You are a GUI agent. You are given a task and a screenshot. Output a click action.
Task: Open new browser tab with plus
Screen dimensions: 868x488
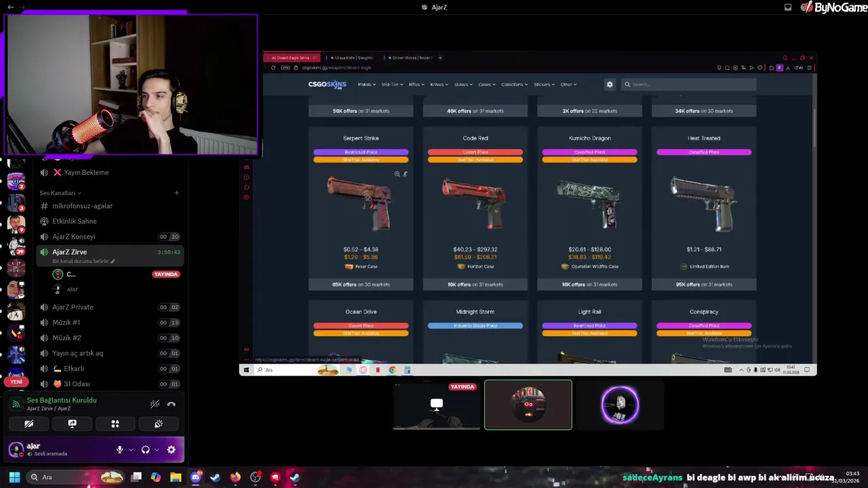tap(441, 58)
